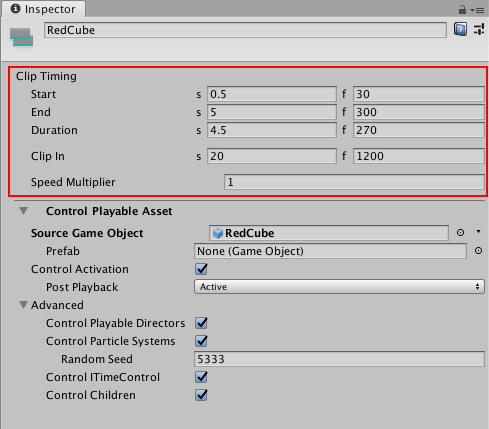
Task: Click the Source Game Object RedCube field
Action: coord(329,233)
